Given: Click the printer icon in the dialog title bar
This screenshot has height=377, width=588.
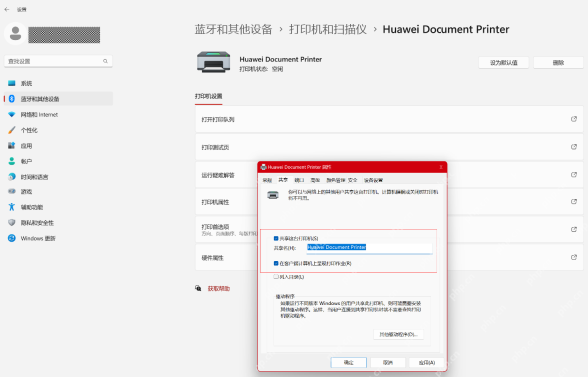Looking at the screenshot, I should [x=264, y=167].
